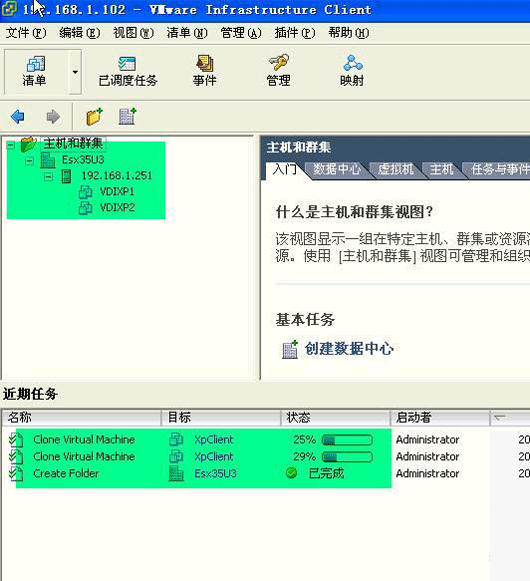Click Administrator in the Create Folder row

click(x=427, y=474)
